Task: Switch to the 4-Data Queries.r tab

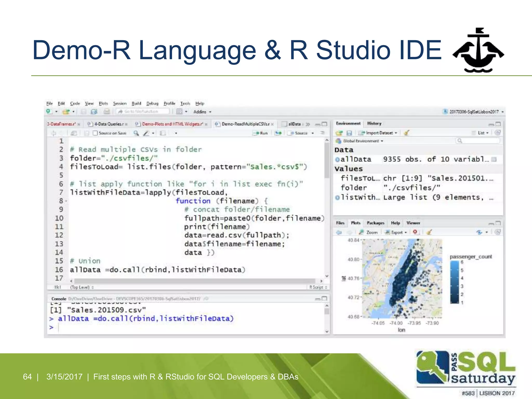Action: pyautogui.click(x=107, y=124)
